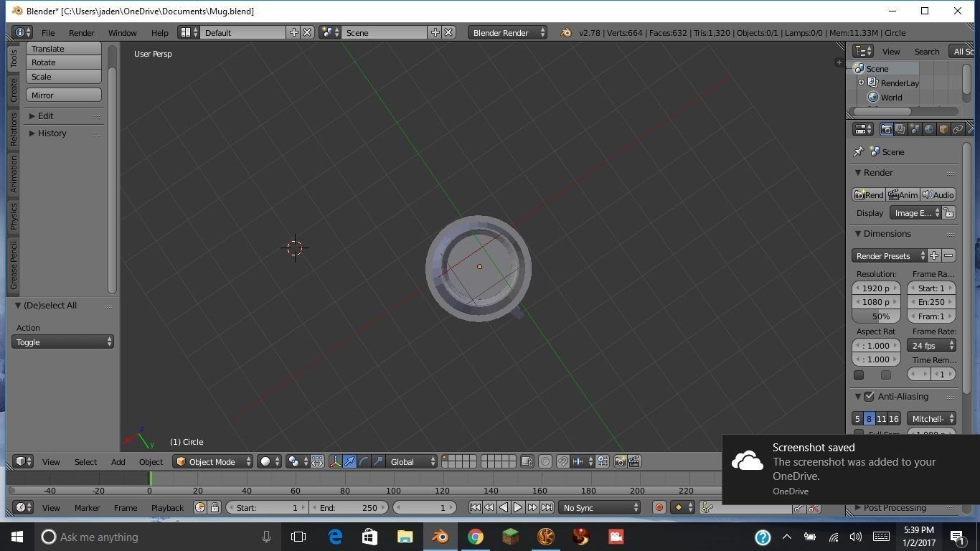980x551 pixels.
Task: Open snap element type selector
Action: tap(582, 461)
